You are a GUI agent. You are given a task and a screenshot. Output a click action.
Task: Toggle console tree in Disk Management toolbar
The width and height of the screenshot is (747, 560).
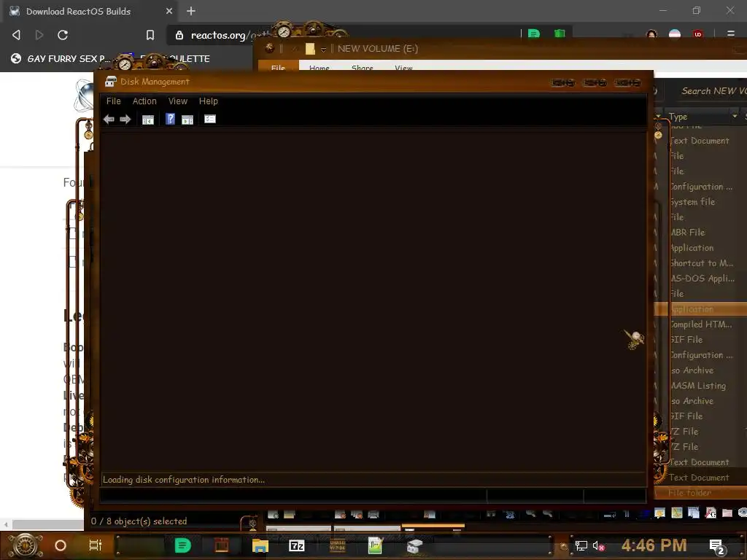(148, 119)
